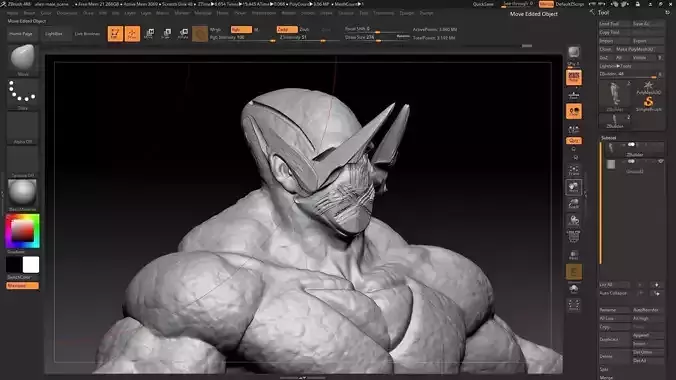Toggle the Floor grid button
This screenshot has height=380, width=676.
click(x=573, y=95)
